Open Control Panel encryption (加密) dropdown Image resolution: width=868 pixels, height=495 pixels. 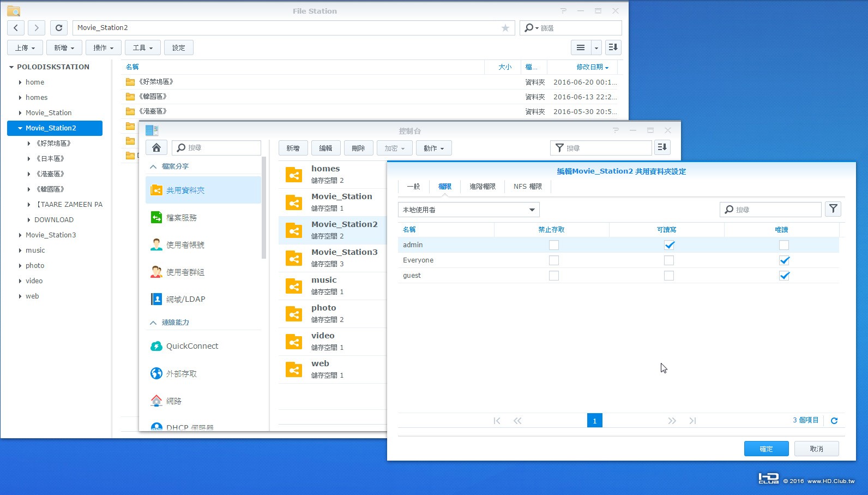395,148
